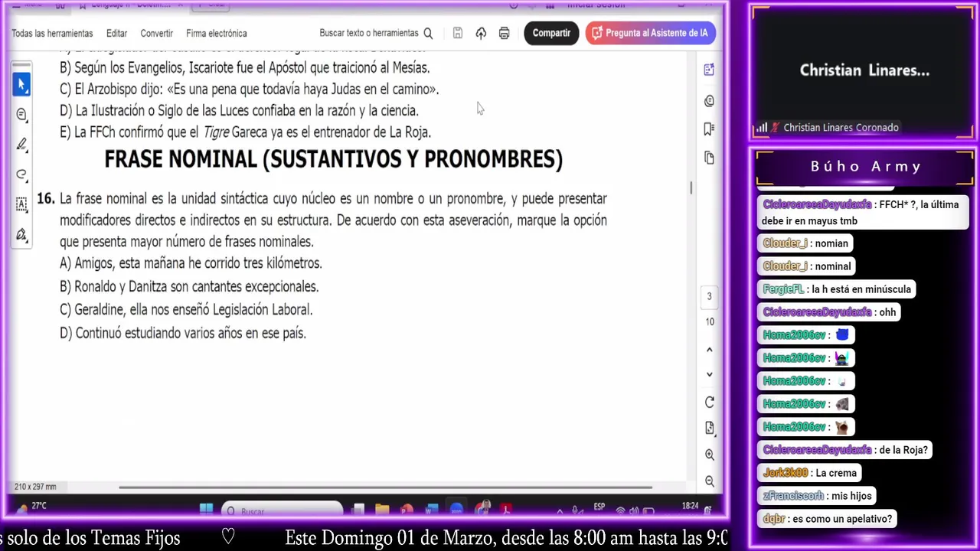Go to next page with down chevron

coord(709,374)
